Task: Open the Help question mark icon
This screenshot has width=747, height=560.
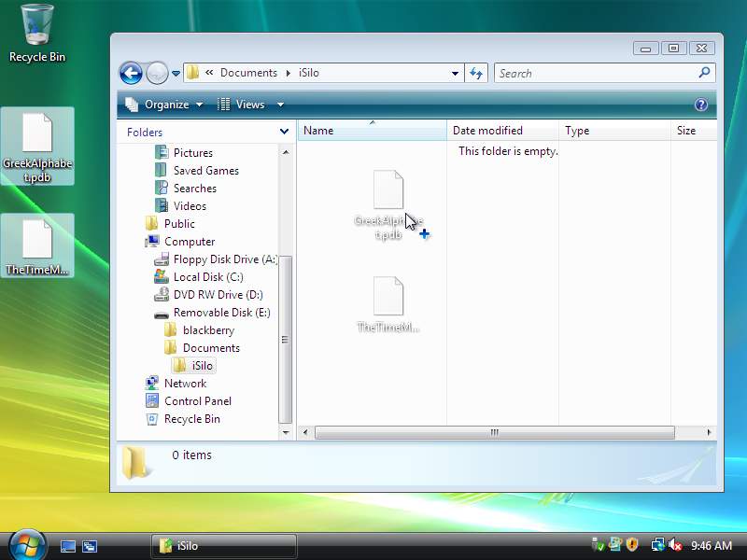Action: (701, 105)
